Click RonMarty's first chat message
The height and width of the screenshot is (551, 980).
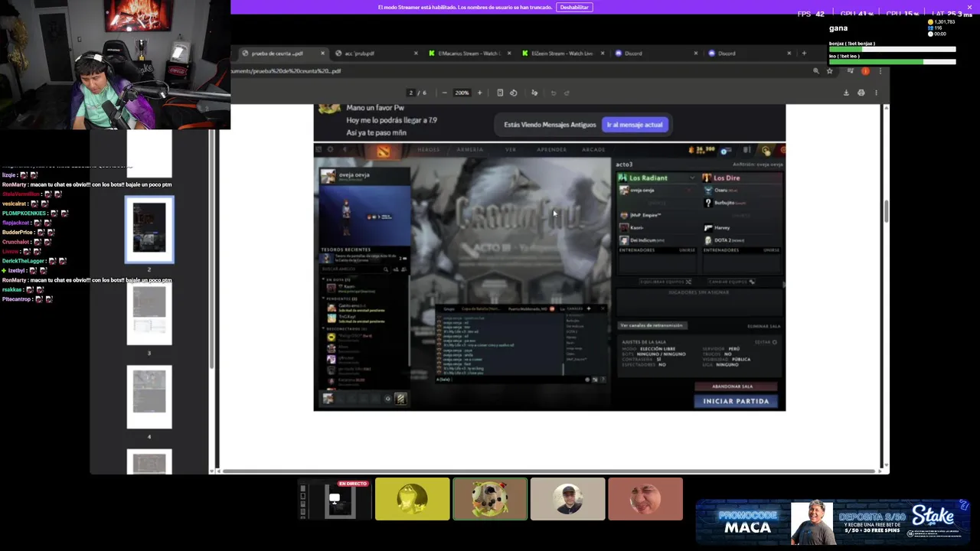[87, 184]
